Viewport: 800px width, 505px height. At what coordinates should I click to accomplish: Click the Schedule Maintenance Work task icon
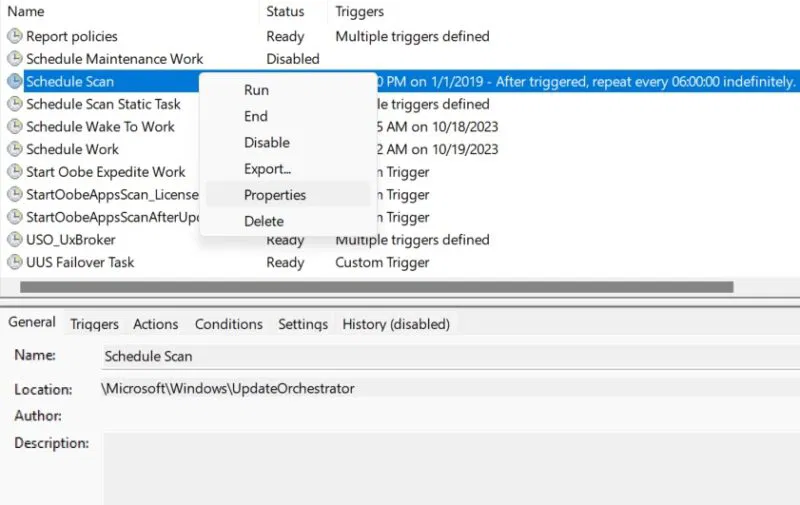[x=15, y=59]
